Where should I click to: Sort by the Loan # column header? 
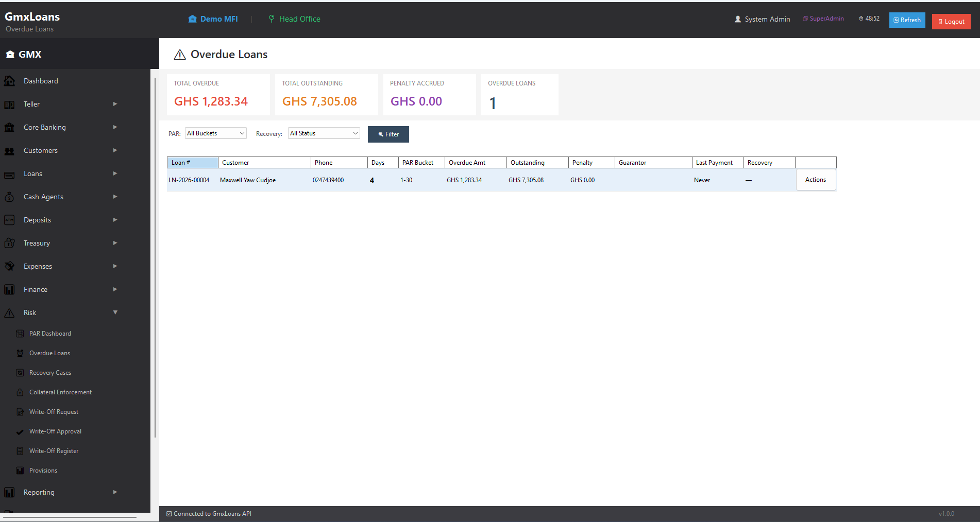pyautogui.click(x=193, y=163)
